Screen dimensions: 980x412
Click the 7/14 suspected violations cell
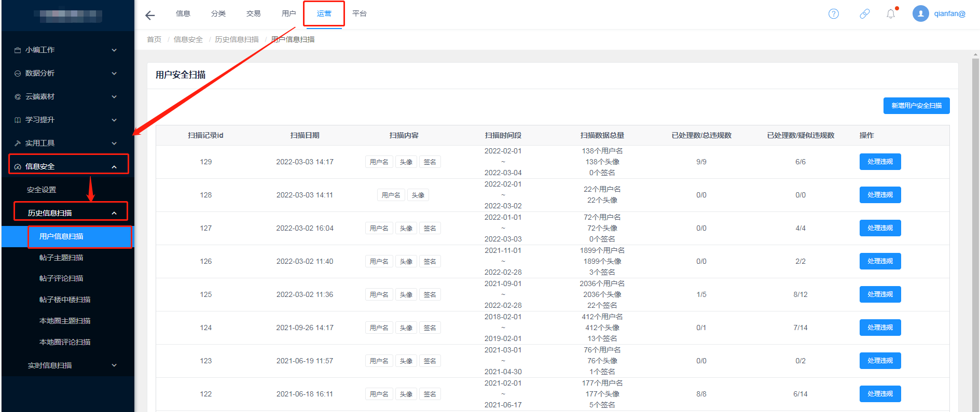tap(800, 328)
